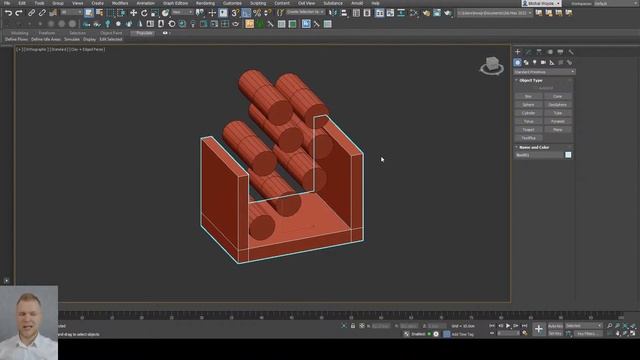
Task: Select the Shapes category icon
Action: (526, 62)
